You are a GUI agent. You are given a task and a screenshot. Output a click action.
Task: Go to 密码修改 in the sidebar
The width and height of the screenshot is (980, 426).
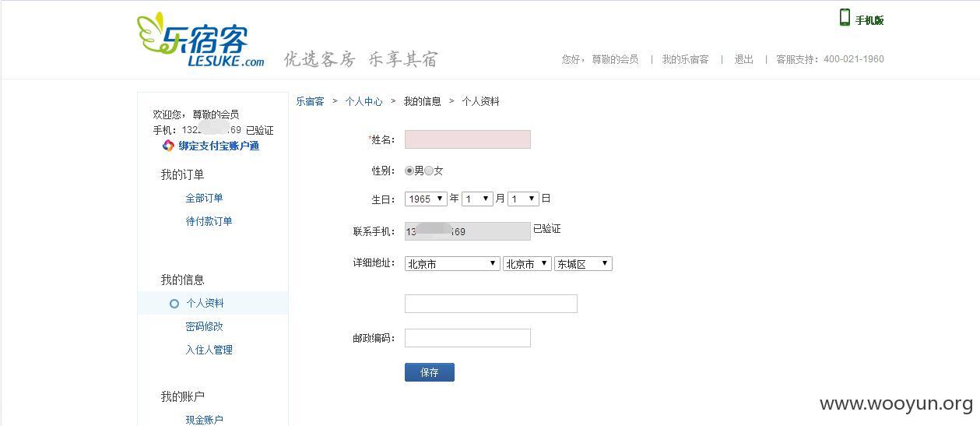coord(204,326)
